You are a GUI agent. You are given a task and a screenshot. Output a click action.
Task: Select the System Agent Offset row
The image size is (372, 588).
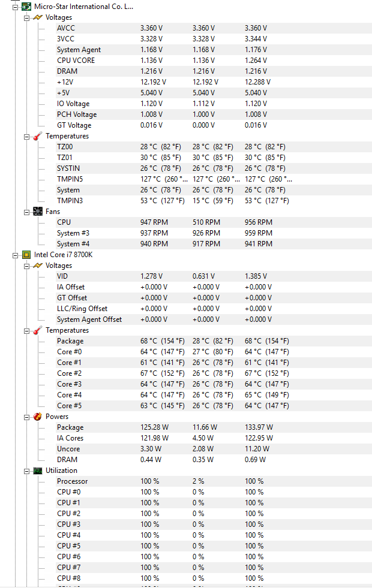(x=214, y=319)
